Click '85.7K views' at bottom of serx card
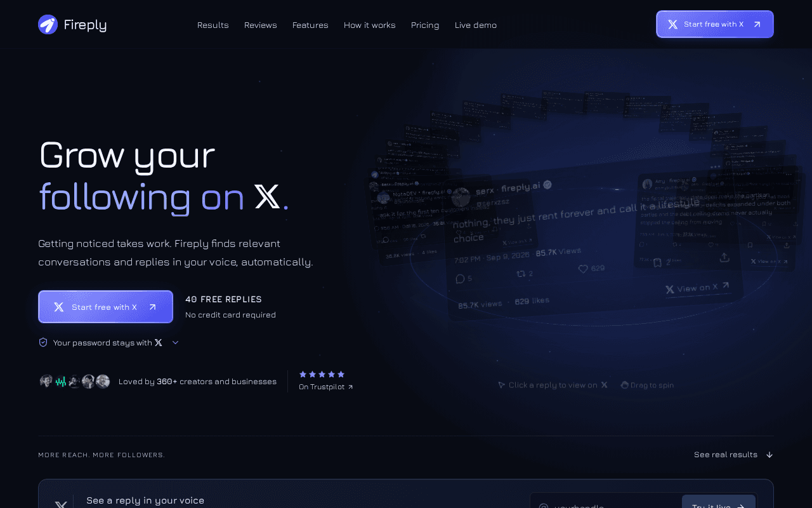Viewport: 812px width, 508px height. 480,305
